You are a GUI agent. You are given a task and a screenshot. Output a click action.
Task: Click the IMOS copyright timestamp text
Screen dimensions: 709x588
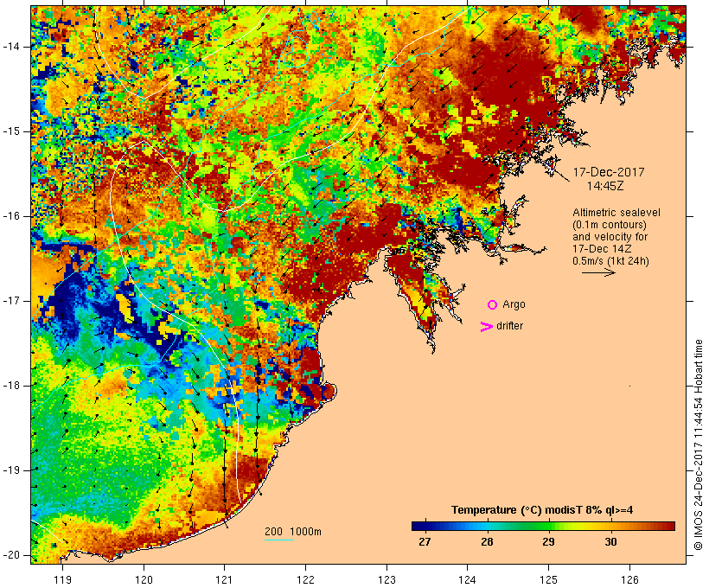pos(698,445)
